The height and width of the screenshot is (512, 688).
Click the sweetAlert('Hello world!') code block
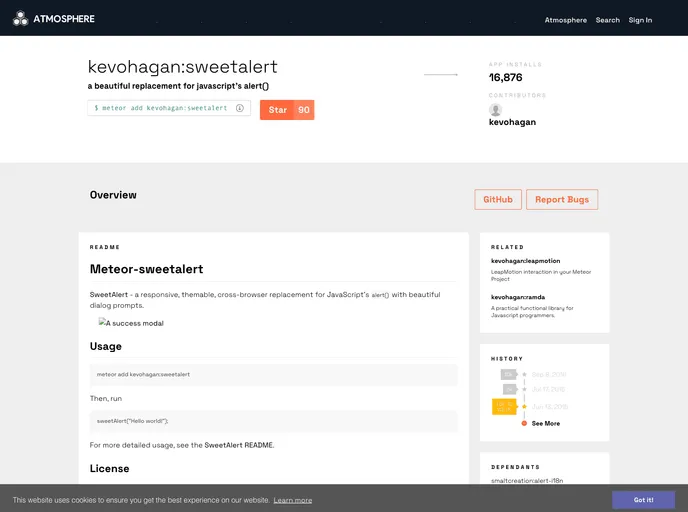(x=274, y=421)
